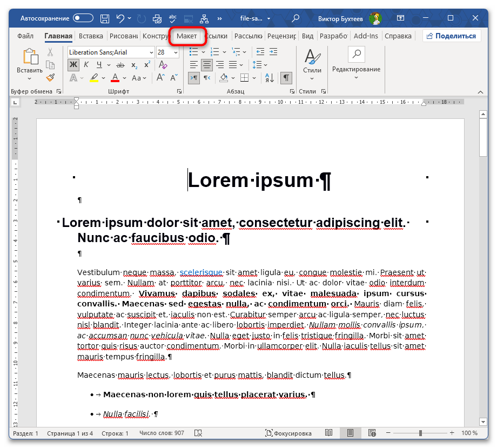This screenshot has width=497, height=448.
Task: Increase the paragraph indent
Action: tap(273, 52)
